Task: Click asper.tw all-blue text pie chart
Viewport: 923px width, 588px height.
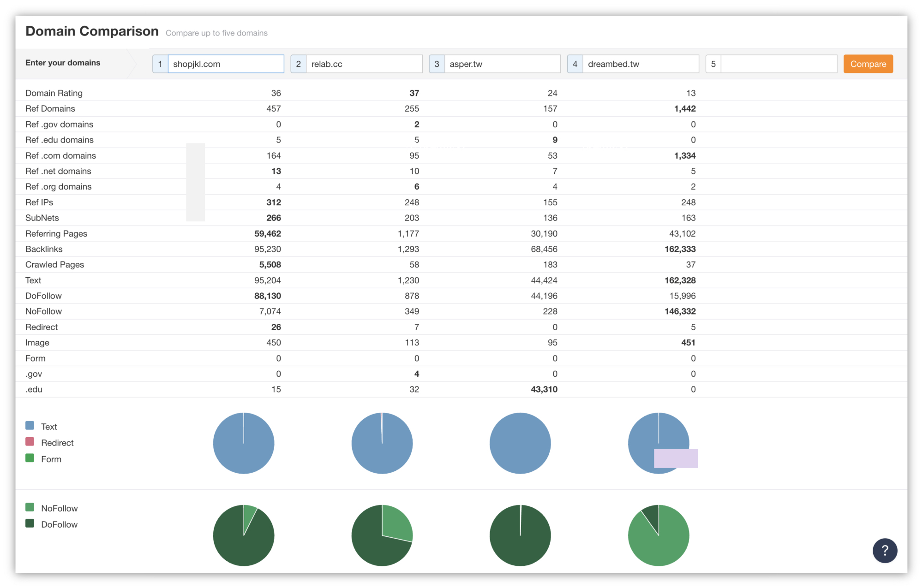Action: coord(520,443)
